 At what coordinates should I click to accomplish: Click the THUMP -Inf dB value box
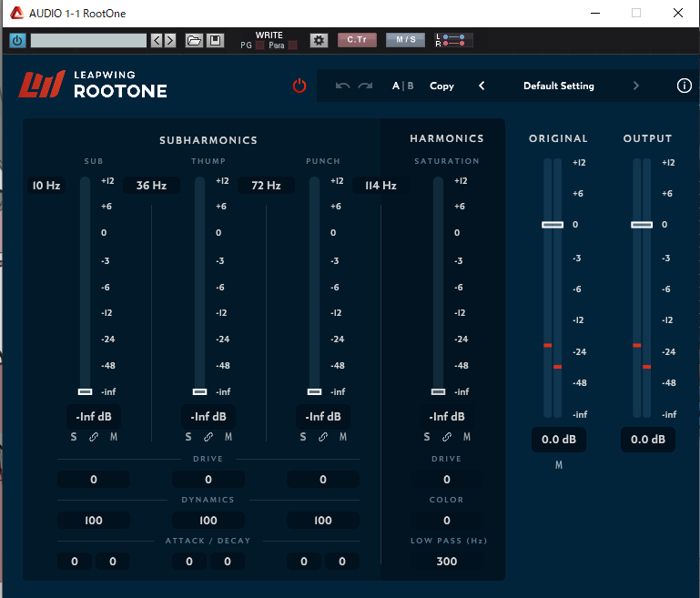pos(208,416)
